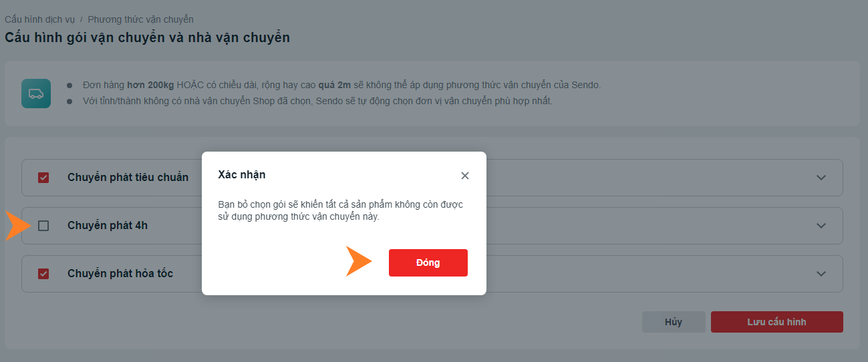Click the Hủy button
868x362 pixels.
(x=674, y=322)
